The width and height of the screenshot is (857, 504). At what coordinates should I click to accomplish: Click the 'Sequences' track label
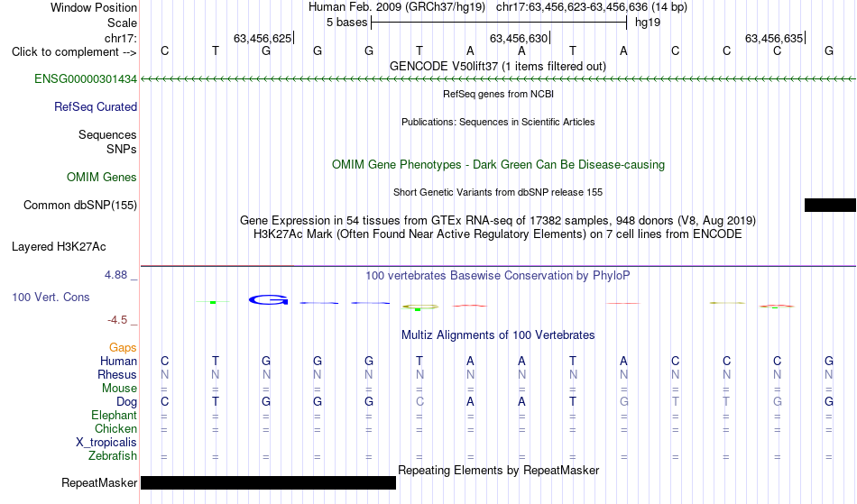pyautogui.click(x=107, y=135)
